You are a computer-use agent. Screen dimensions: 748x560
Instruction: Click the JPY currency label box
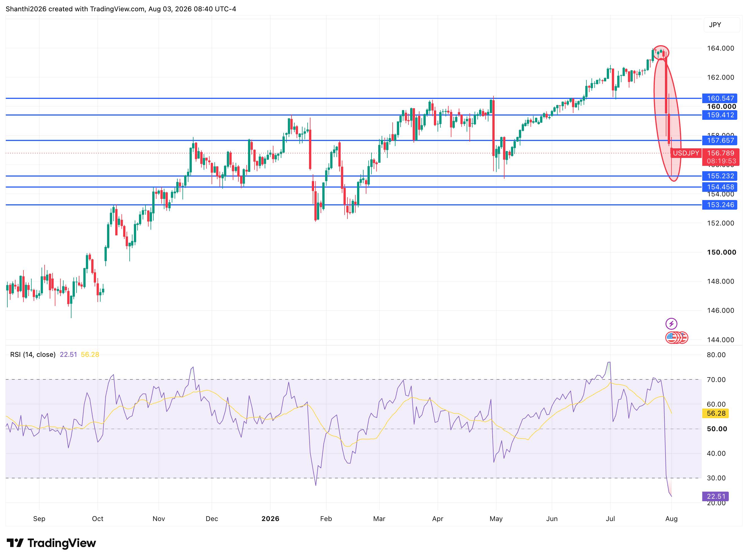click(722, 25)
